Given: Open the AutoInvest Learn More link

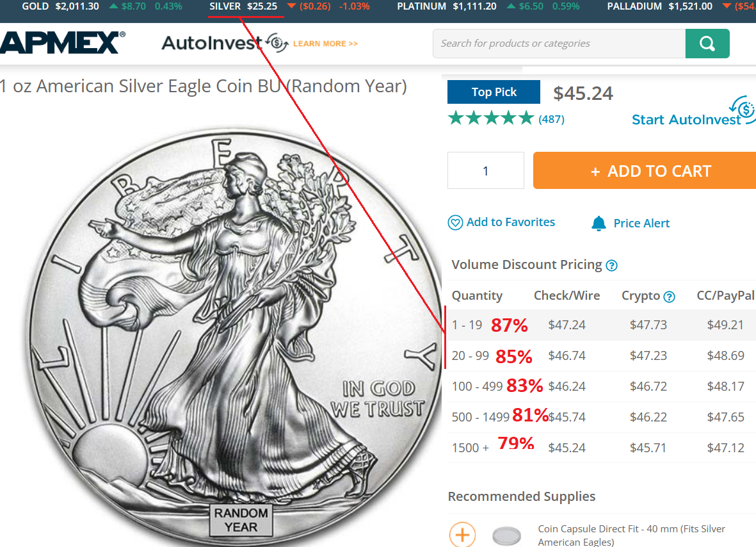Looking at the screenshot, I should (325, 44).
